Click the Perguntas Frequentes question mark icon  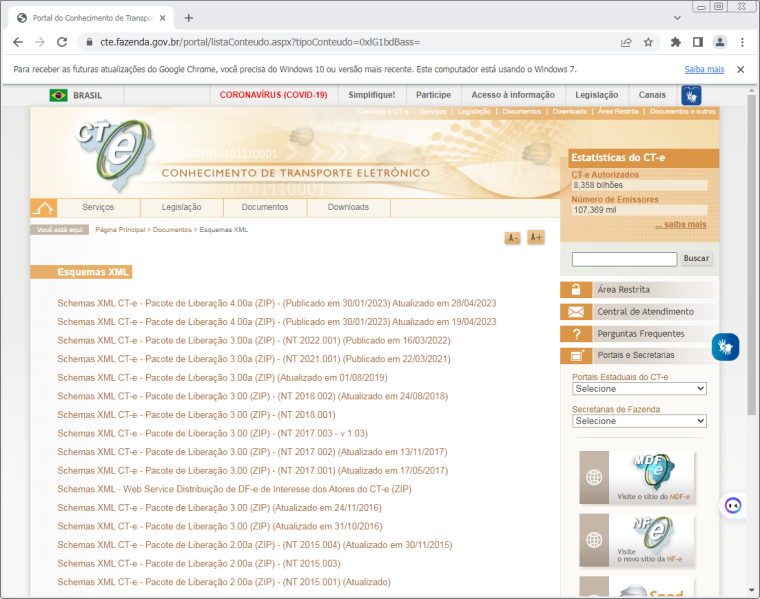coord(576,334)
